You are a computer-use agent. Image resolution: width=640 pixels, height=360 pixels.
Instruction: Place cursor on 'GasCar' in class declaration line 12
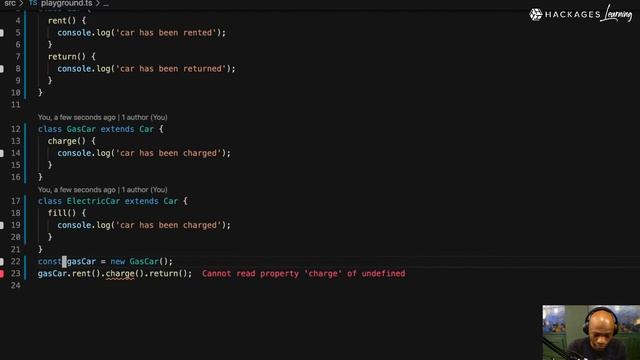81,129
